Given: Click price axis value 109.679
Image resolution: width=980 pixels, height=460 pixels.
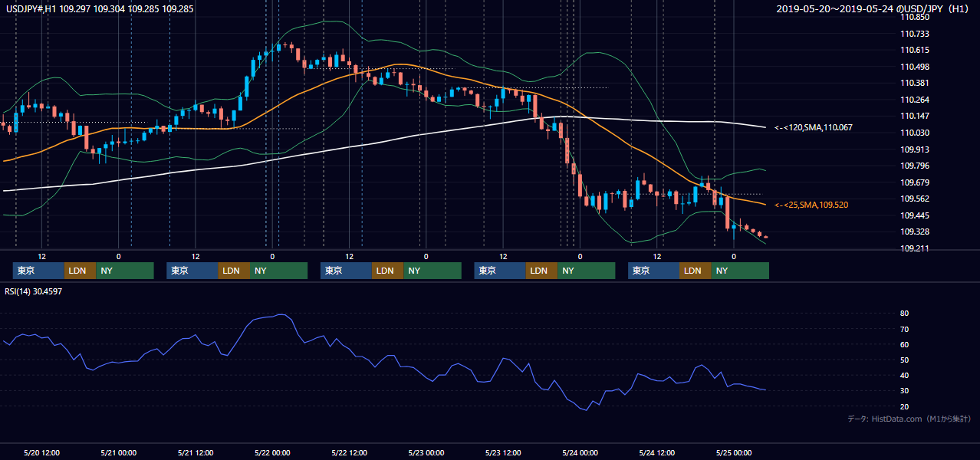Looking at the screenshot, I should pyautogui.click(x=915, y=182).
